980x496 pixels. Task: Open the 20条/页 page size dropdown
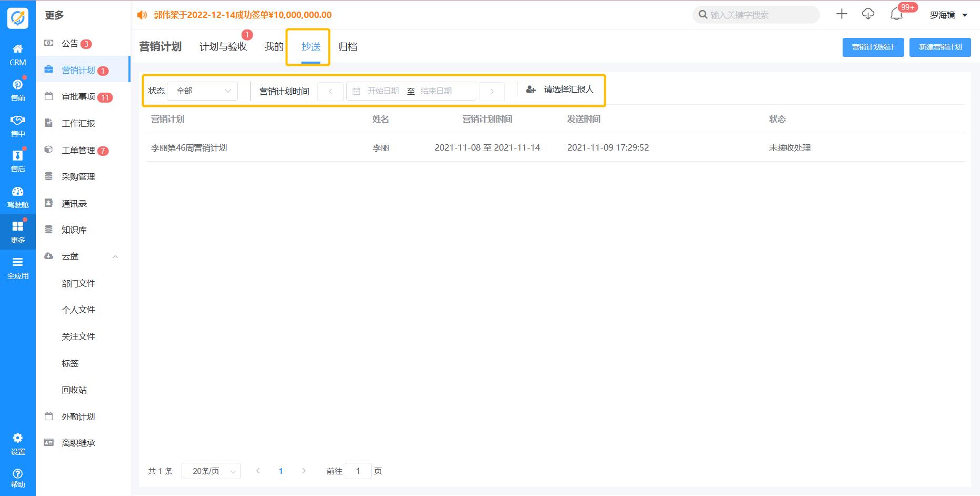211,471
